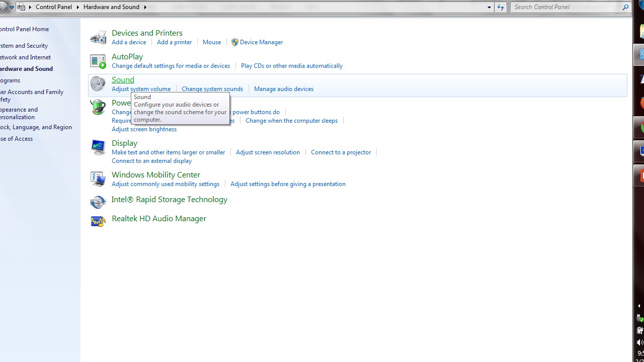Open Adjust screen resolution link
The image size is (644, 362).
click(268, 152)
